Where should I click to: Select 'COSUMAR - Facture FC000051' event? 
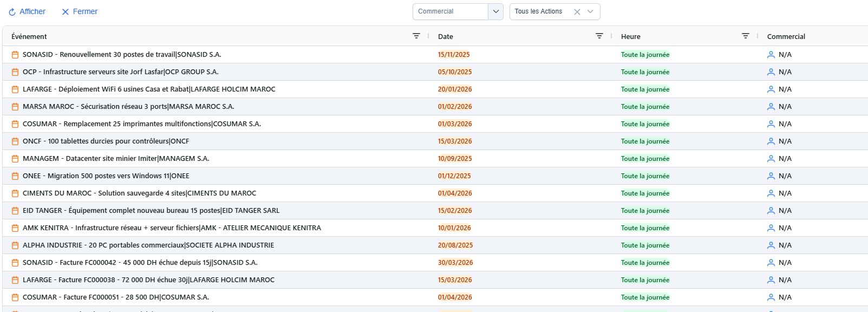(x=116, y=297)
